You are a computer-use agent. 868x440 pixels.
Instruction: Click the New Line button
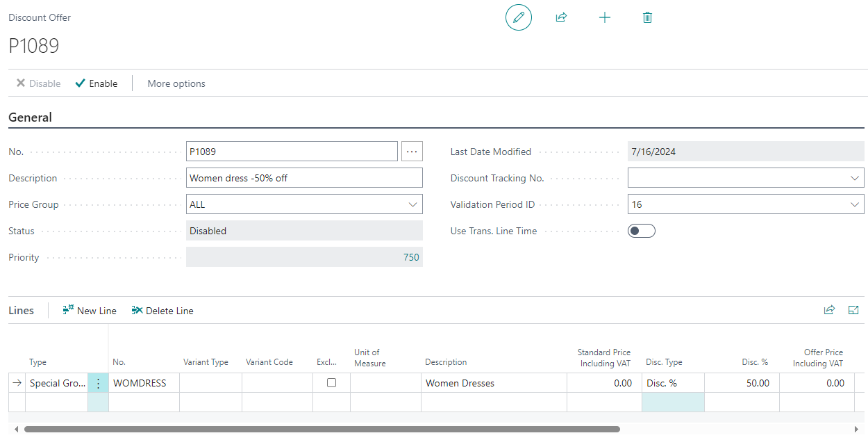[90, 311]
